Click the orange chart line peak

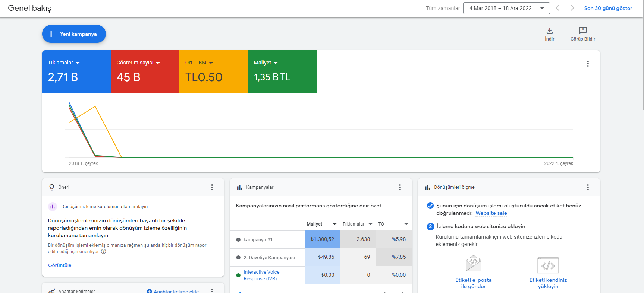point(95,107)
